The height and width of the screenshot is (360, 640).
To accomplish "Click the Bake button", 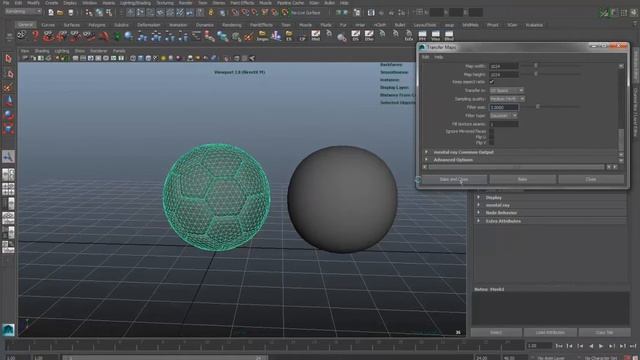I will [522, 179].
